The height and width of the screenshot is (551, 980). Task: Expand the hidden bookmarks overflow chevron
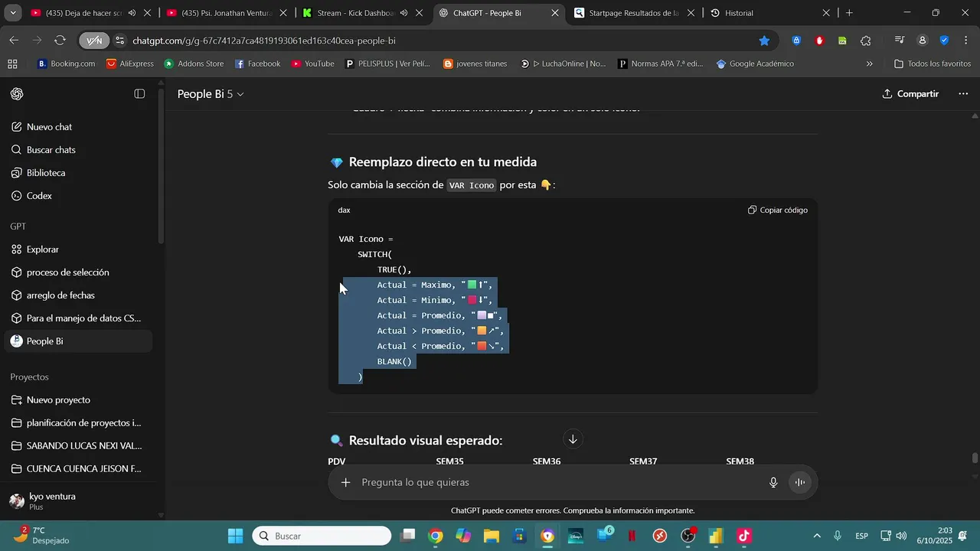click(869, 64)
